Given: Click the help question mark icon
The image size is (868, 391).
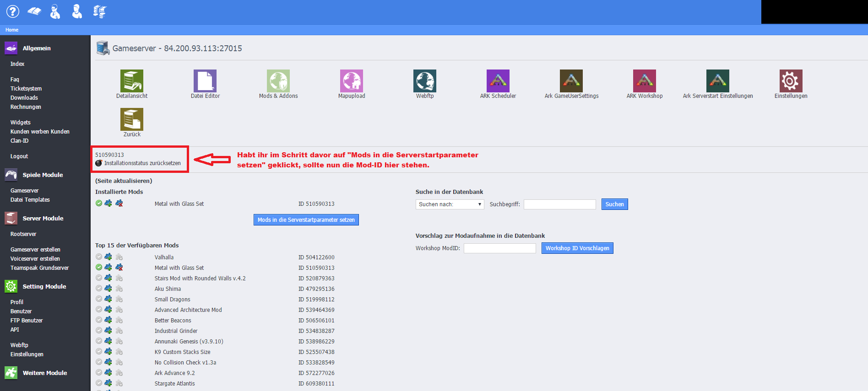Looking at the screenshot, I should [x=13, y=11].
